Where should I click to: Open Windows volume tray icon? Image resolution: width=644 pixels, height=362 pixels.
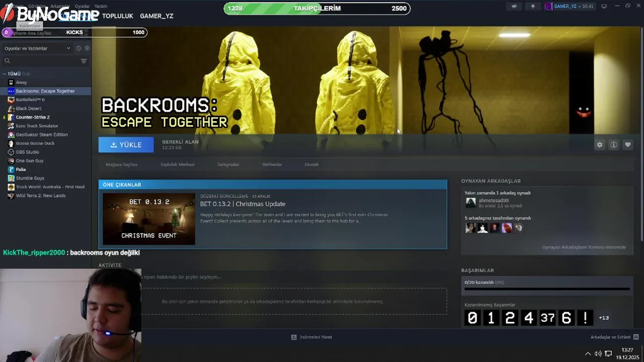pyautogui.click(x=598, y=353)
